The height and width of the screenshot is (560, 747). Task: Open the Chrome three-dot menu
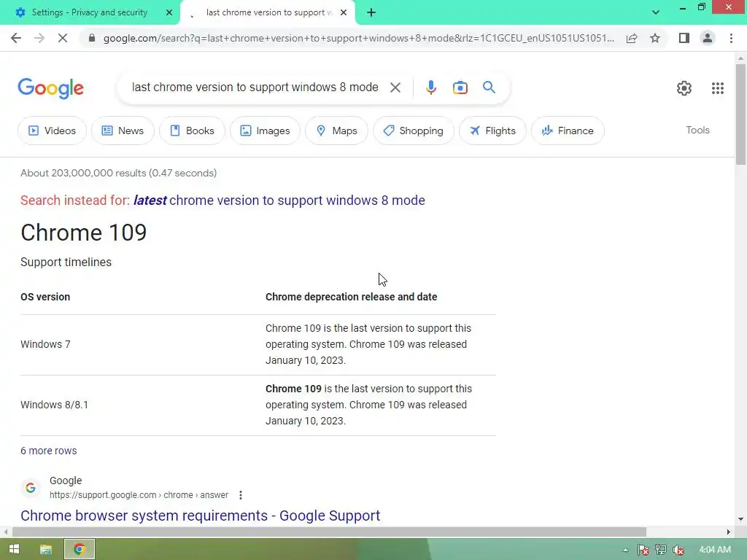(731, 38)
